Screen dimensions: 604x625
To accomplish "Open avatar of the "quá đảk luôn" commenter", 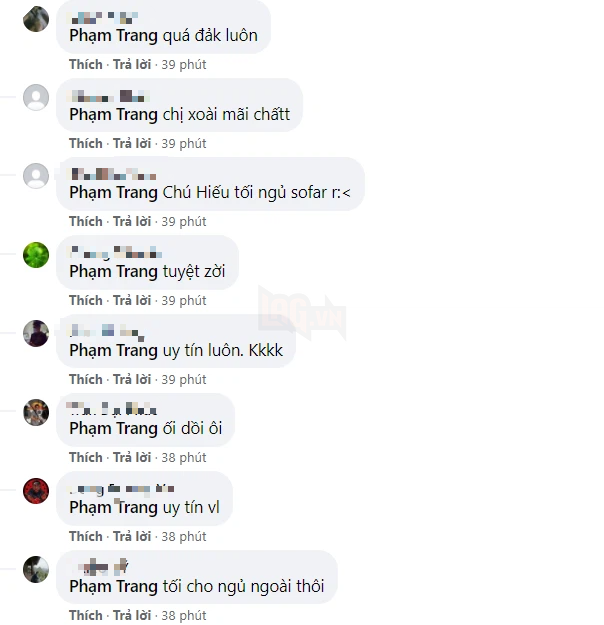I will pos(36,19).
